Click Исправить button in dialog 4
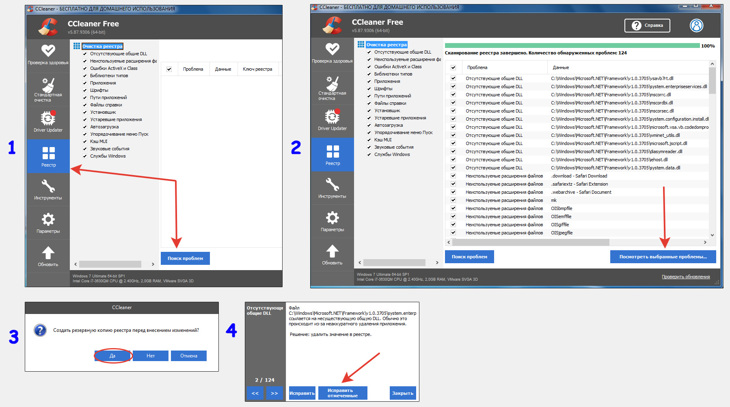 click(302, 393)
